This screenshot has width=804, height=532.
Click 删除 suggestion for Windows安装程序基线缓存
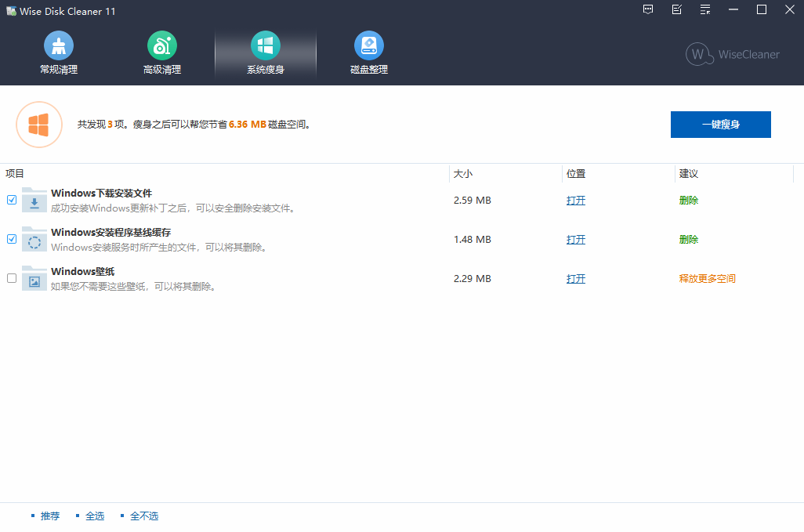tap(689, 239)
